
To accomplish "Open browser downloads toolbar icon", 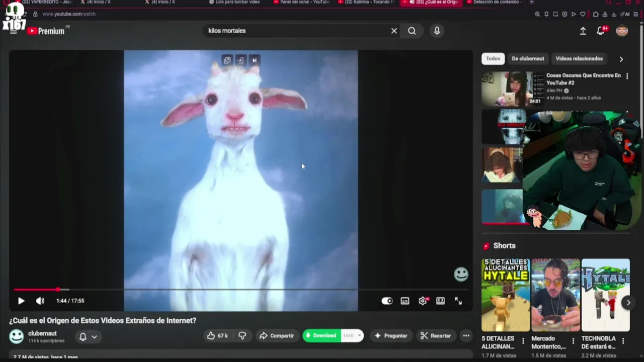I will (614, 14).
